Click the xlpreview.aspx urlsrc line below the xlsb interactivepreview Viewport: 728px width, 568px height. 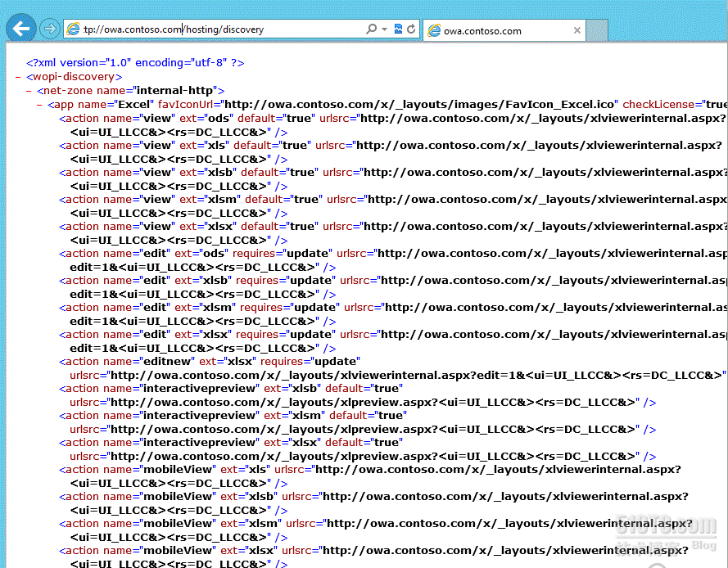[363, 402]
